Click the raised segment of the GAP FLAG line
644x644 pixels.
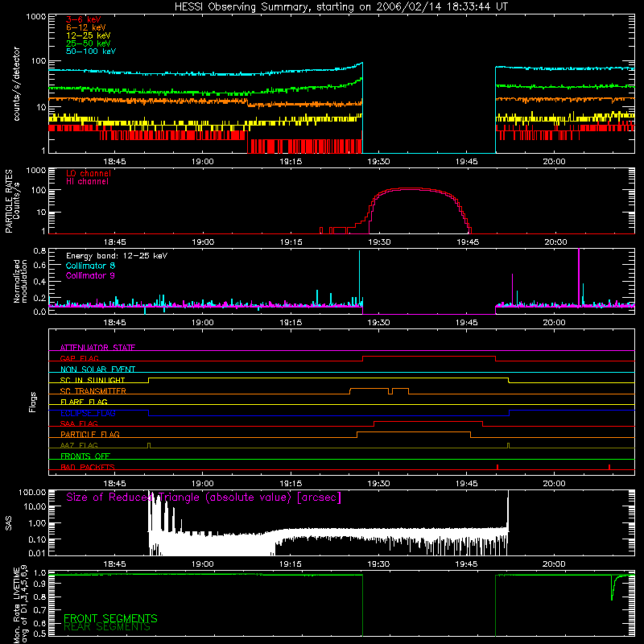[429, 357]
